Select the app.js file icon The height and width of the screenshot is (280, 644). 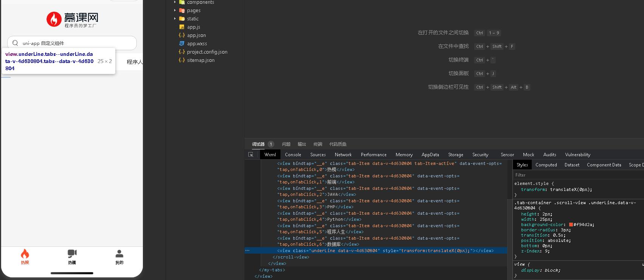pyautogui.click(x=182, y=27)
